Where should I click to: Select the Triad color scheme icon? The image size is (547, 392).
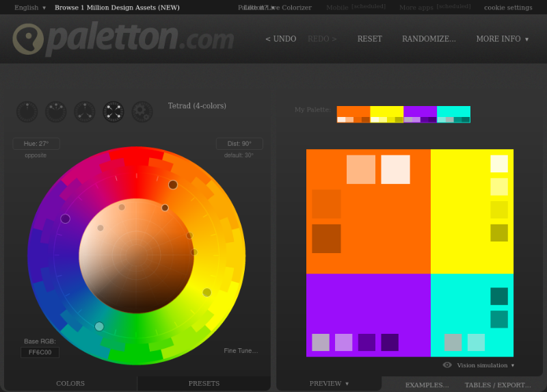(85, 112)
